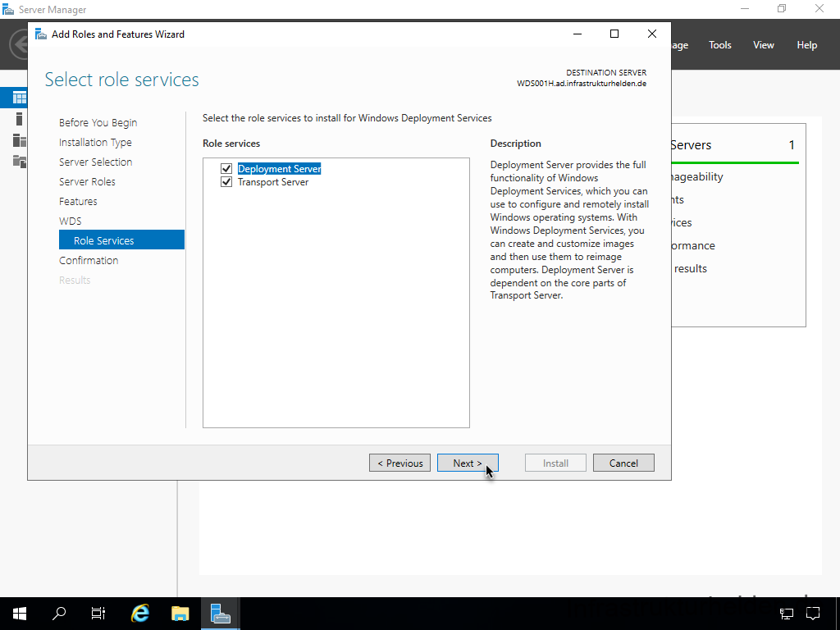Screen dimensions: 840x630
Task: Click the Next button
Action: [468, 463]
